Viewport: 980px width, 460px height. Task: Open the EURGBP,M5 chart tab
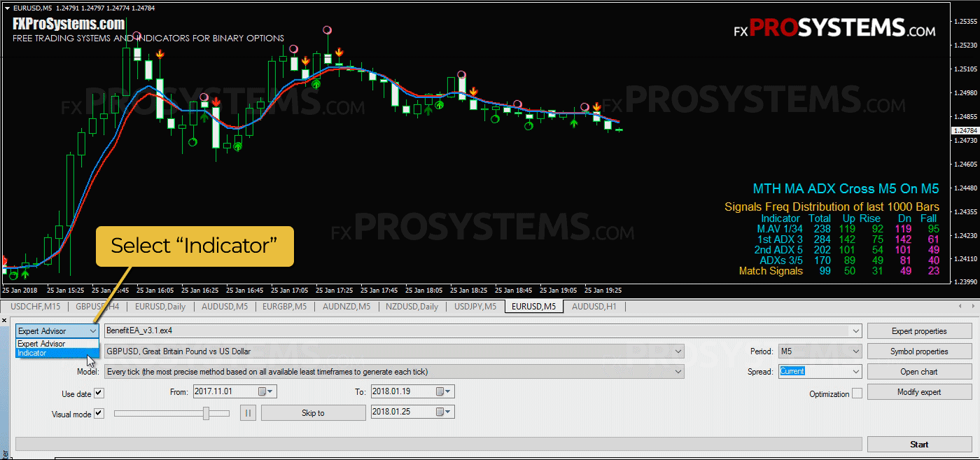tap(283, 306)
